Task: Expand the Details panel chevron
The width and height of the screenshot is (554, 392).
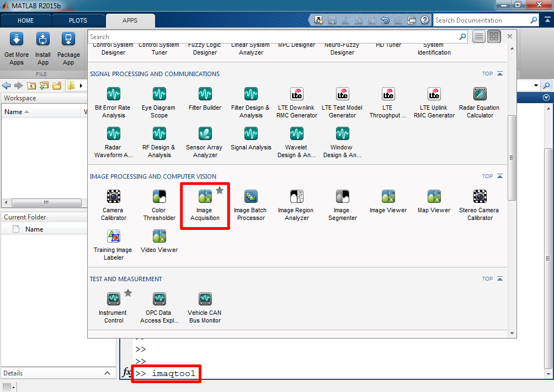Action: pyautogui.click(x=107, y=373)
